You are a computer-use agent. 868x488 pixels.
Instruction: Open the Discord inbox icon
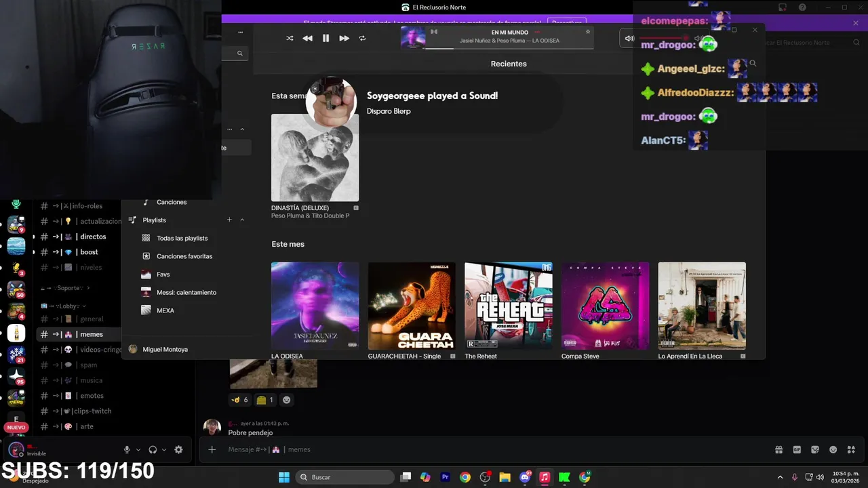782,7
